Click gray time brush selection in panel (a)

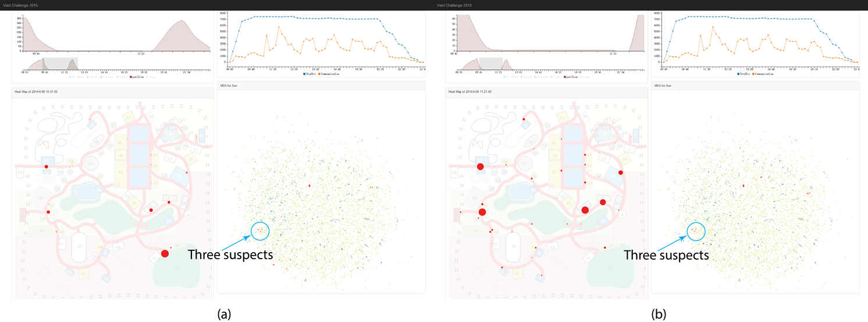(x=61, y=63)
